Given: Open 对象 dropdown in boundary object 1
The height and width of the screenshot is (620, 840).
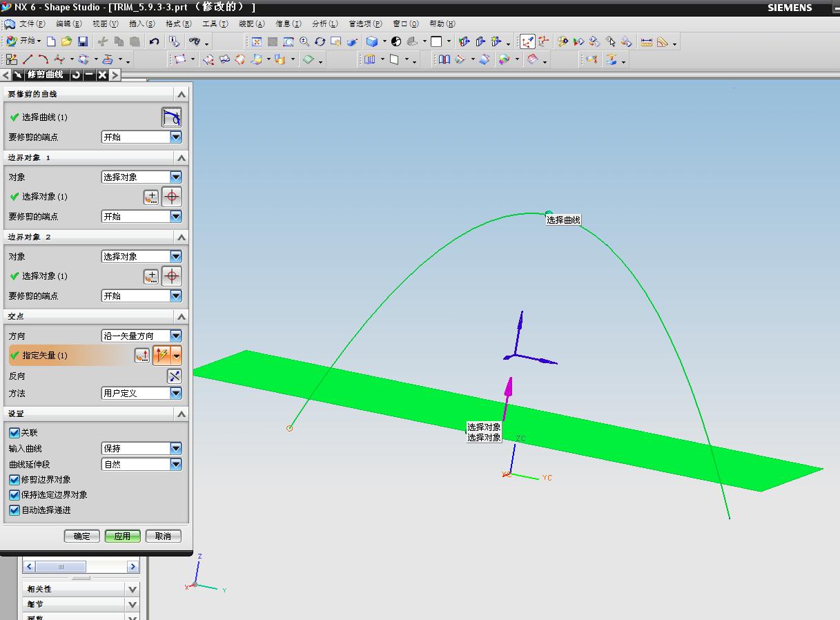Looking at the screenshot, I should [176, 177].
